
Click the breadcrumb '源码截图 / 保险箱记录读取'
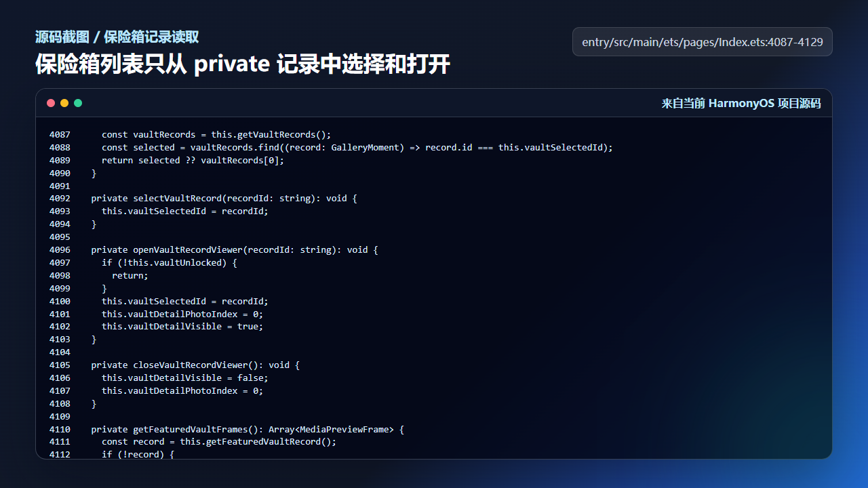click(117, 37)
